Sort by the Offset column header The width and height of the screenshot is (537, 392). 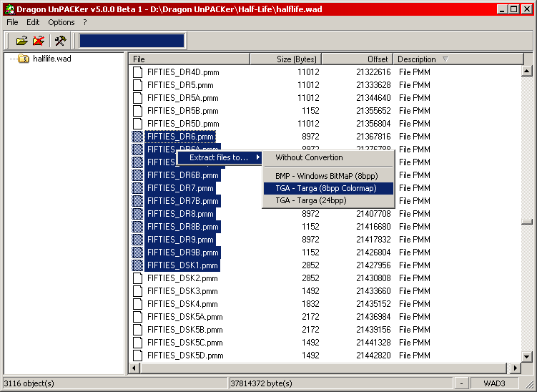(x=358, y=59)
